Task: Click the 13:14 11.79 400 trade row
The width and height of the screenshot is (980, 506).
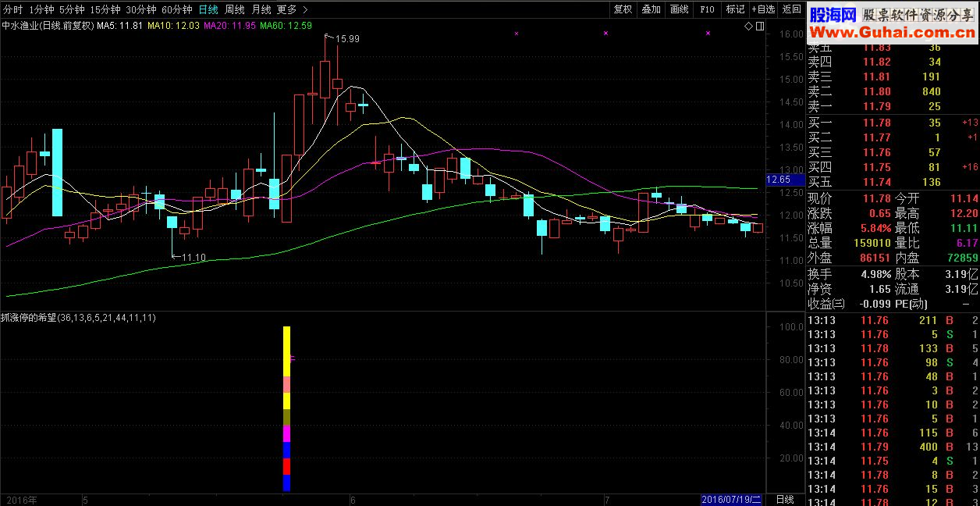Action: coord(893,447)
